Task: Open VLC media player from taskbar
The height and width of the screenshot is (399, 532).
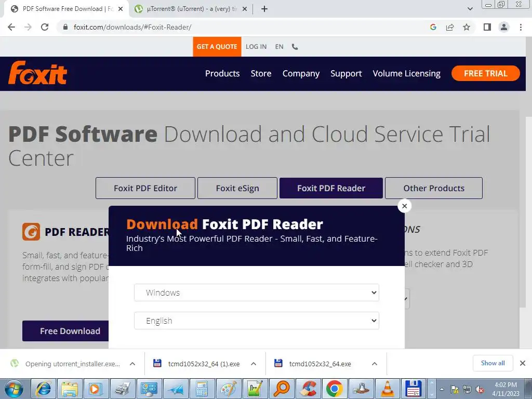Action: point(388,389)
